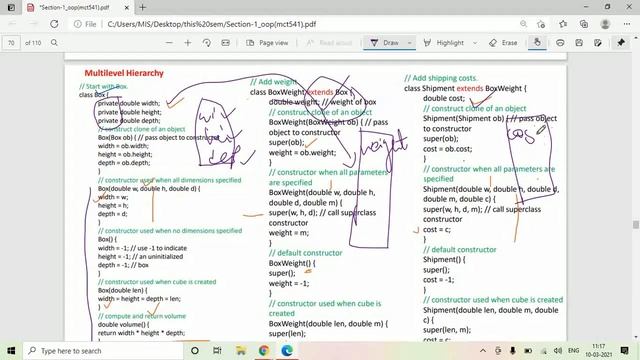Viewport: 640px width, 360px height.
Task: Rotate the PDF page
Action: 207,42
